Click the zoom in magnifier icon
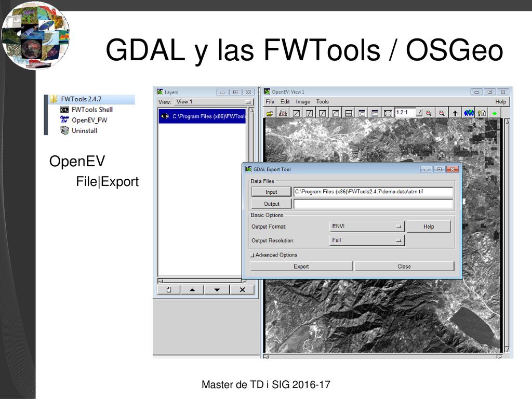Image resolution: width=532 pixels, height=399 pixels. pyautogui.click(x=429, y=113)
